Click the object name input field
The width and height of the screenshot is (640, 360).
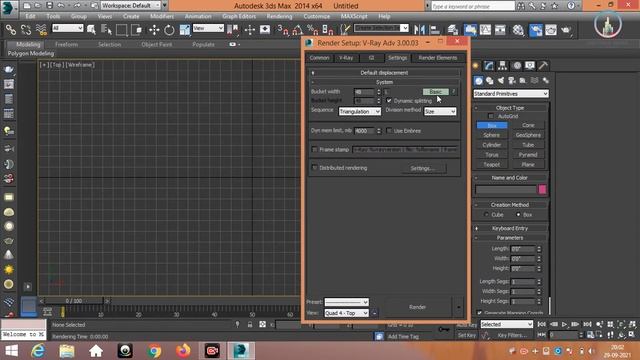click(x=505, y=189)
